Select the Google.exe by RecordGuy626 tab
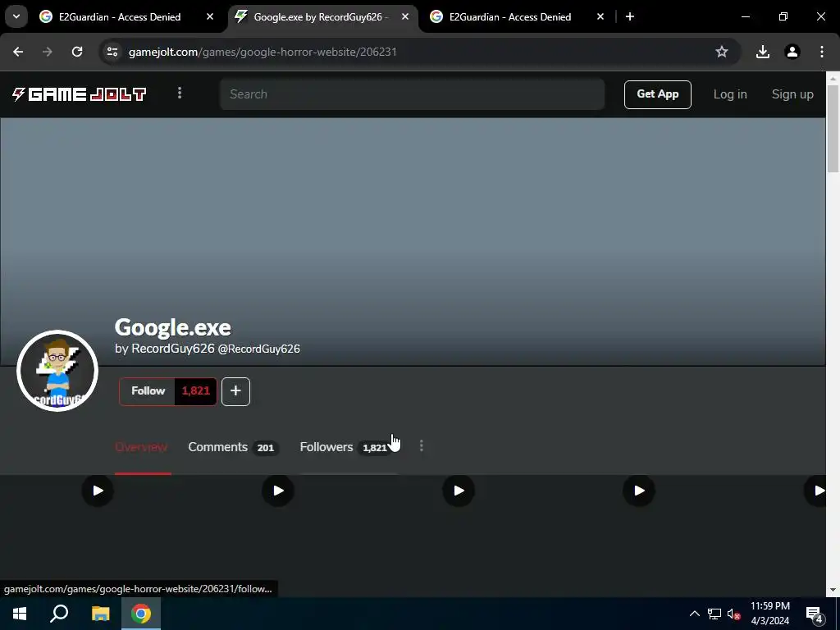 [322, 17]
